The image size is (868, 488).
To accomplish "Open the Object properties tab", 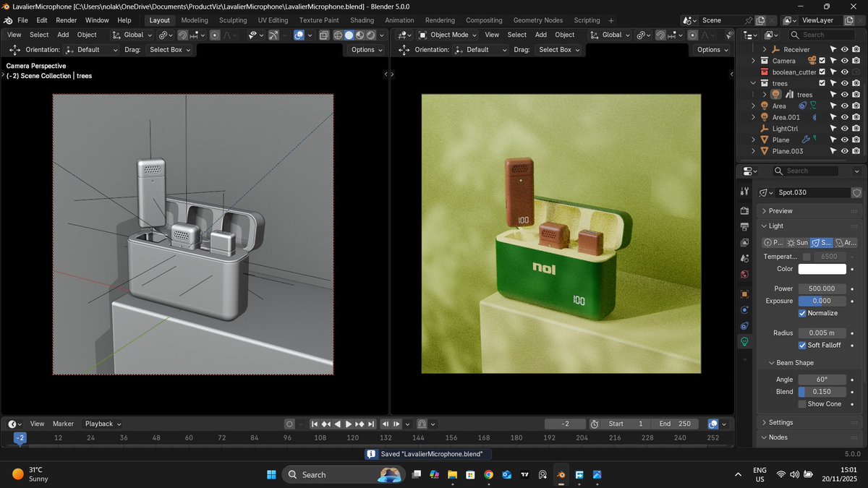I will (x=744, y=294).
